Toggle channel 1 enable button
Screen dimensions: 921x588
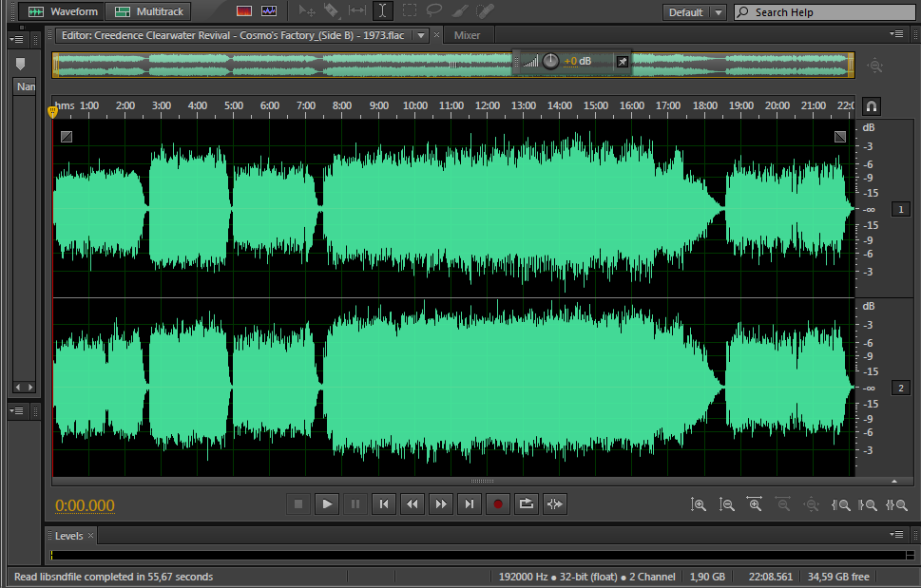(901, 210)
